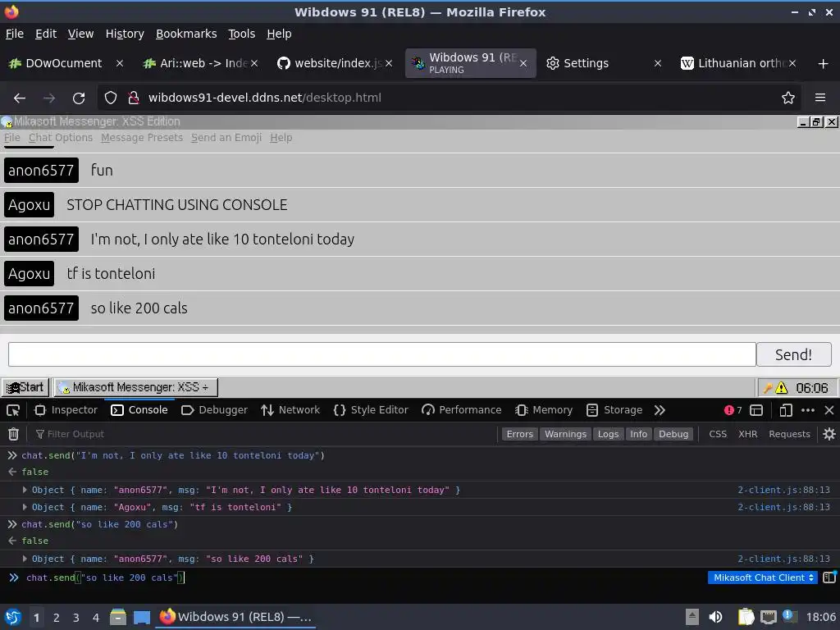This screenshot has width=840, height=630.
Task: Open the system volume speaker icon
Action: click(715, 617)
